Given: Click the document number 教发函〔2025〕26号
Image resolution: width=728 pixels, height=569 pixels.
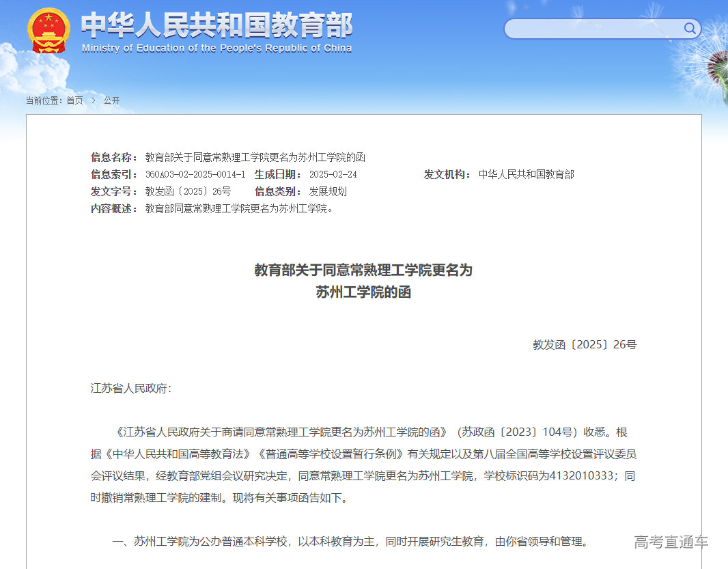Looking at the screenshot, I should (585, 344).
